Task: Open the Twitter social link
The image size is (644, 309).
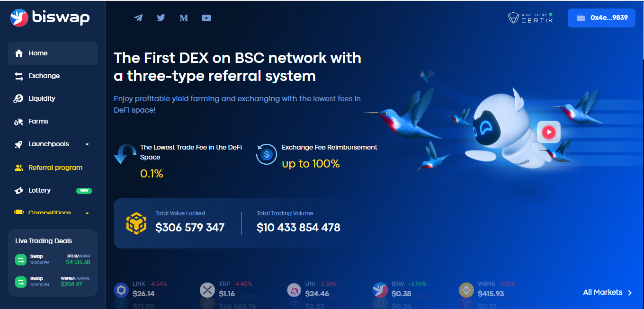Action: tap(161, 18)
